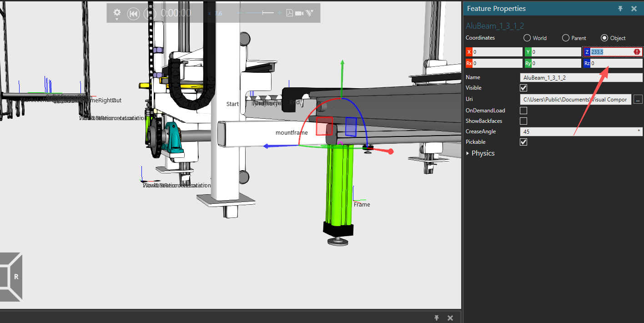
Task: Uncheck the Visible checkbox
Action: [x=523, y=88]
